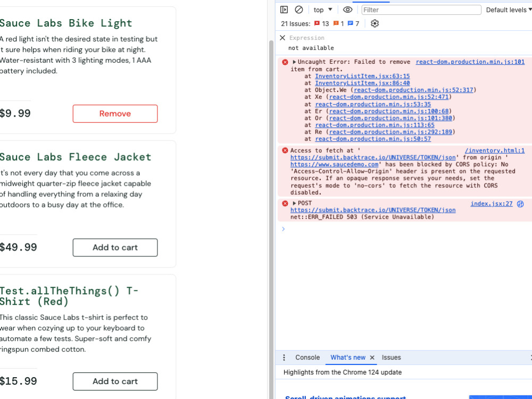Open react-dom.production.min.js:113:65 link

[x=375, y=125]
